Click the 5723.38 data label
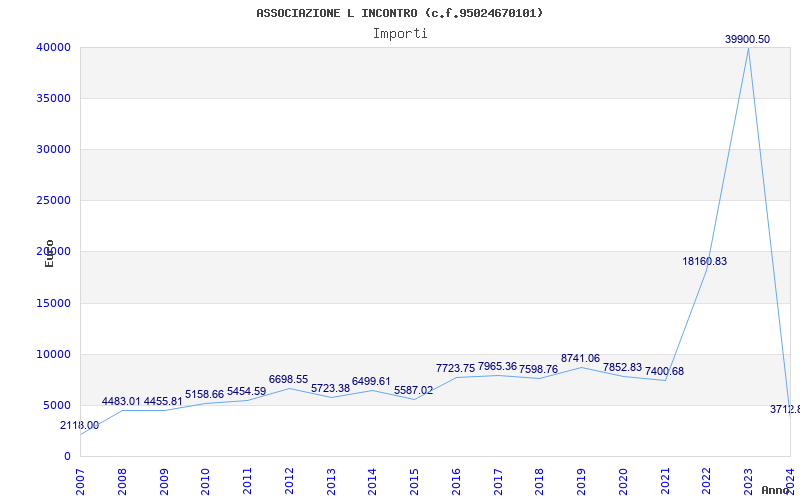The image size is (800, 500). click(331, 388)
